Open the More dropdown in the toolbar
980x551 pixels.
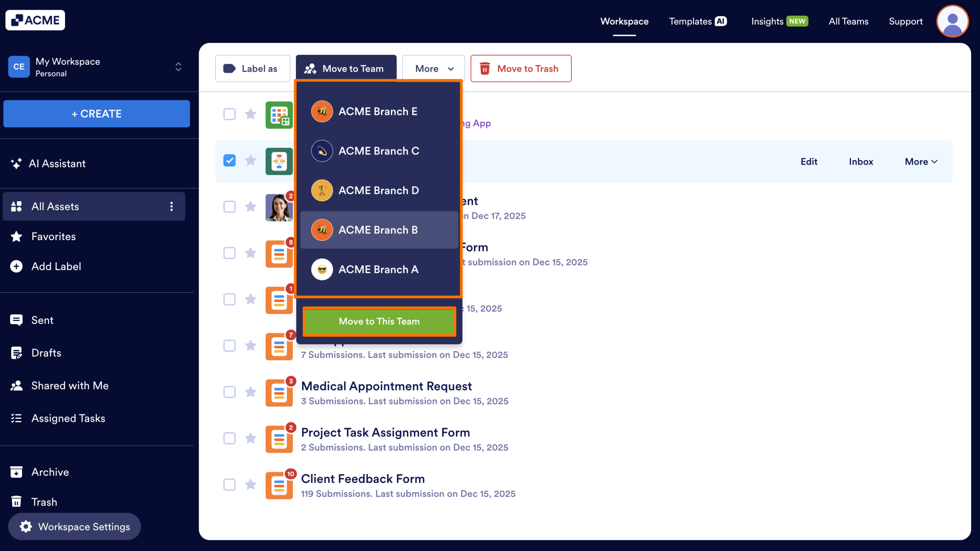tap(433, 68)
